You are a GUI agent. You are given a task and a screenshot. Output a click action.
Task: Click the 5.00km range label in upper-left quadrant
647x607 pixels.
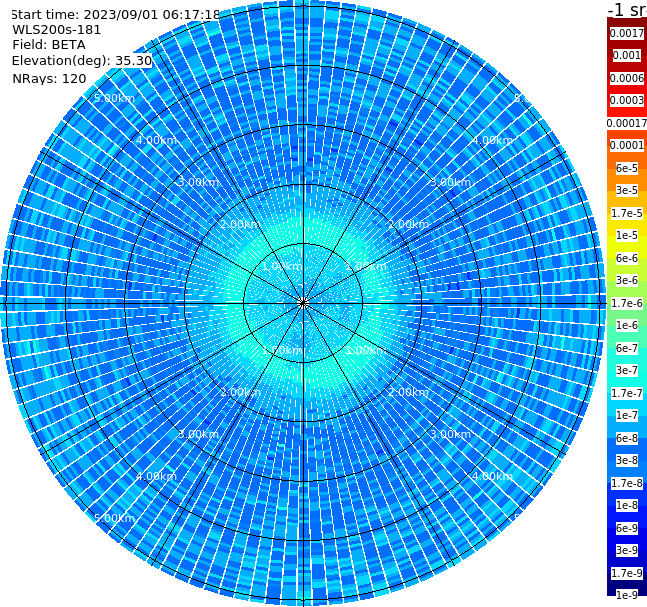pos(114,98)
